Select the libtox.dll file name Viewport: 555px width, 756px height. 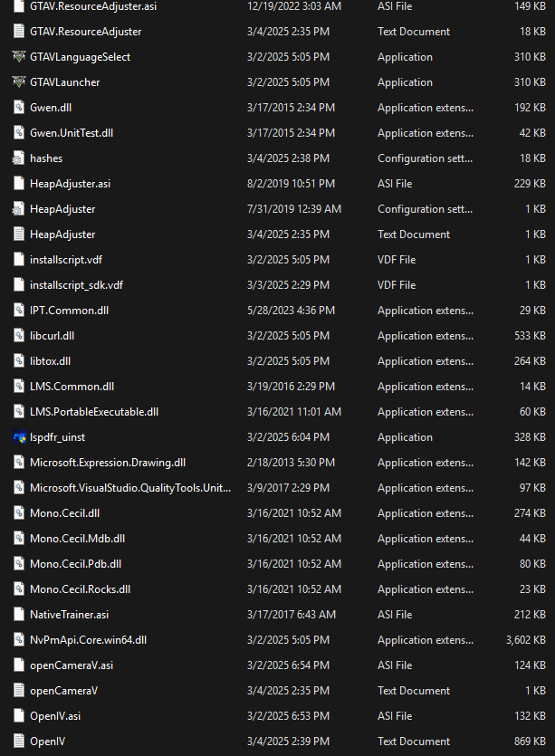pos(50,361)
